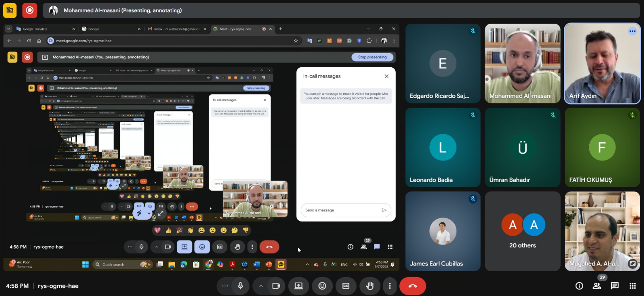Turn off camera in the main bottom toolbar
The height and width of the screenshot is (296, 644).
276,286
